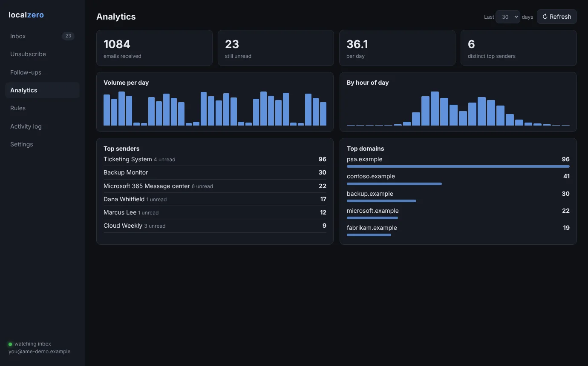Click the Refresh button
588x366 pixels.
[557, 17]
